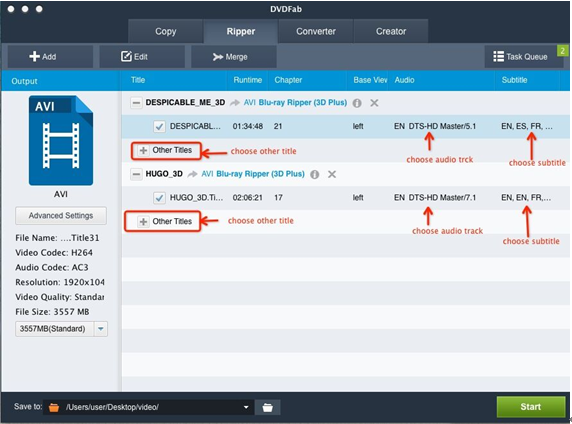
Task: Click the green Task Queue count badge
Action: (563, 51)
